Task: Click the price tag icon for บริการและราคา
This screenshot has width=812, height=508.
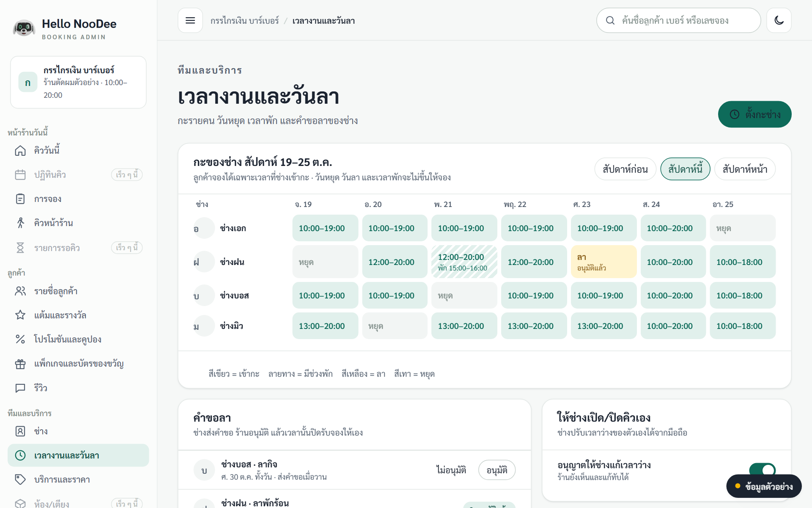Action: (20, 480)
